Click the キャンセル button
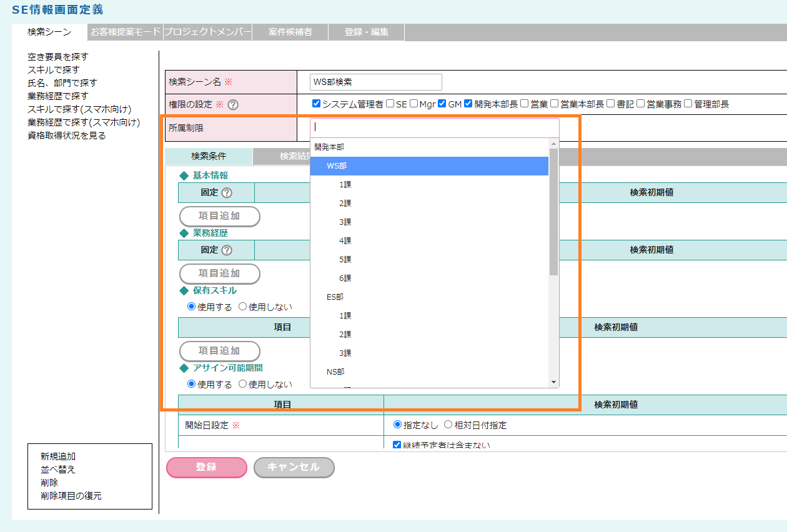 [294, 467]
